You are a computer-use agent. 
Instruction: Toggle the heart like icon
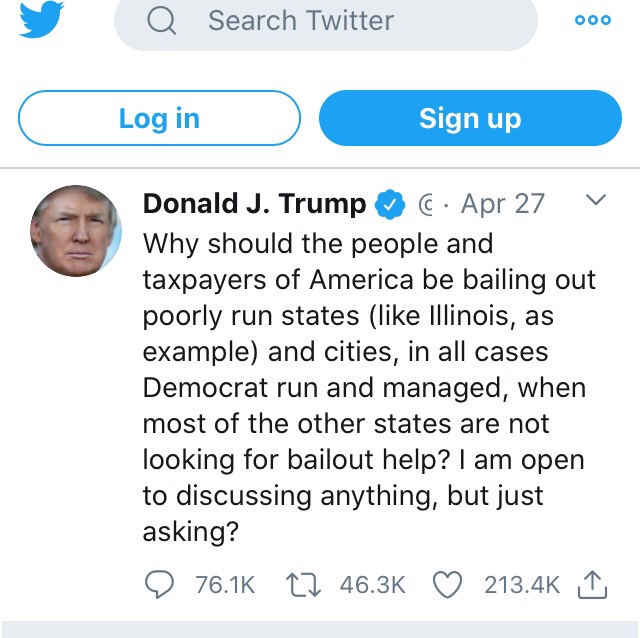coord(447,584)
